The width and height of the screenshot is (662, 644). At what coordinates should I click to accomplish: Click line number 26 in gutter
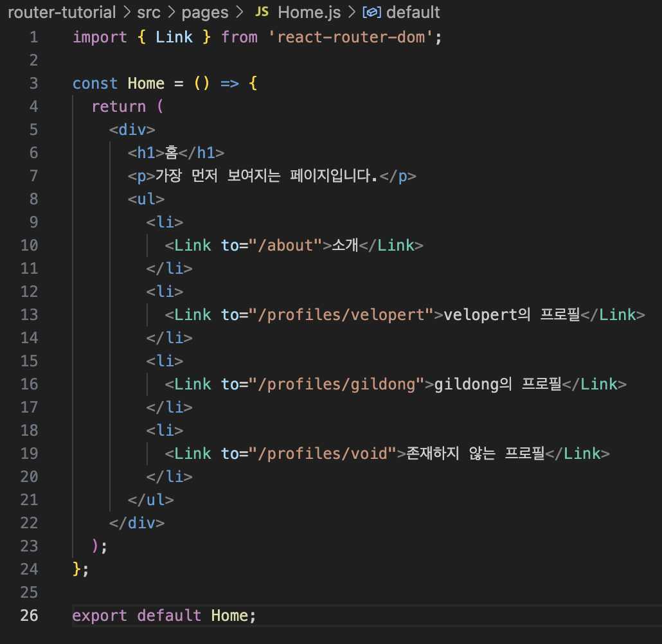point(29,615)
